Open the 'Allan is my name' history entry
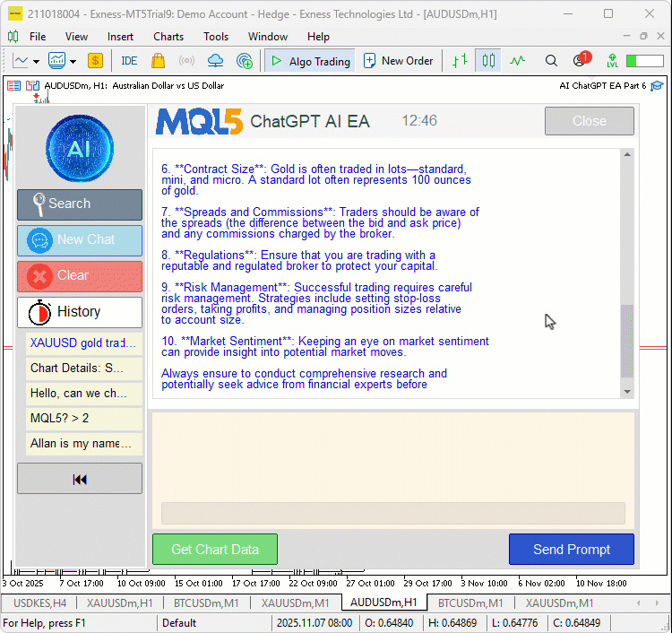 coord(83,444)
